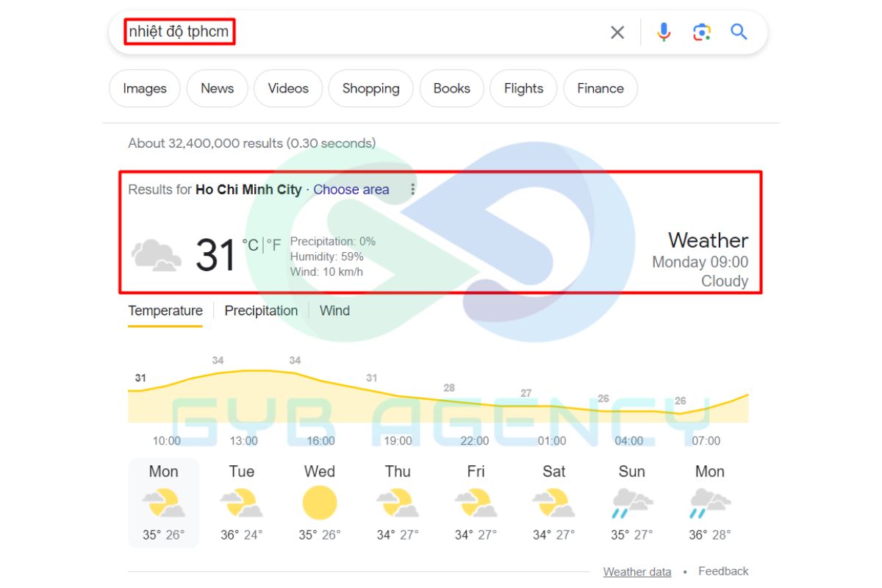The height and width of the screenshot is (588, 882).
Task: Click Wed's 35° 26° temperature range
Action: pyautogui.click(x=320, y=535)
